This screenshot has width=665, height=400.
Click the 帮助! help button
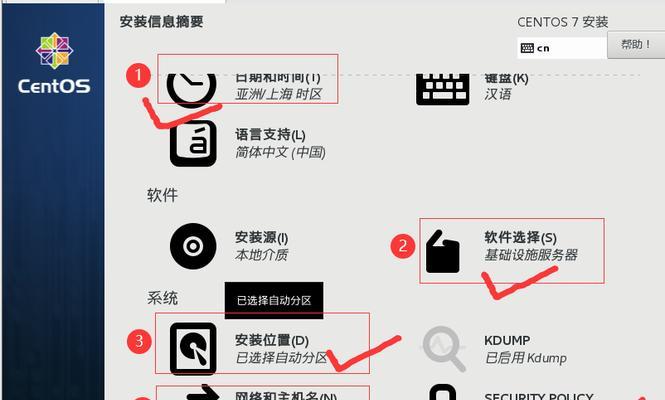tap(636, 45)
